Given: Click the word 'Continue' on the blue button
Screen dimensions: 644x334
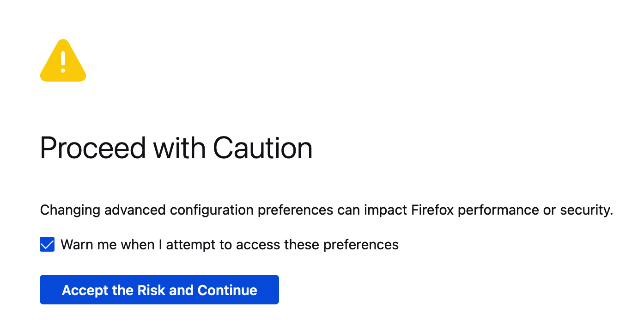Looking at the screenshot, I should 227,290.
